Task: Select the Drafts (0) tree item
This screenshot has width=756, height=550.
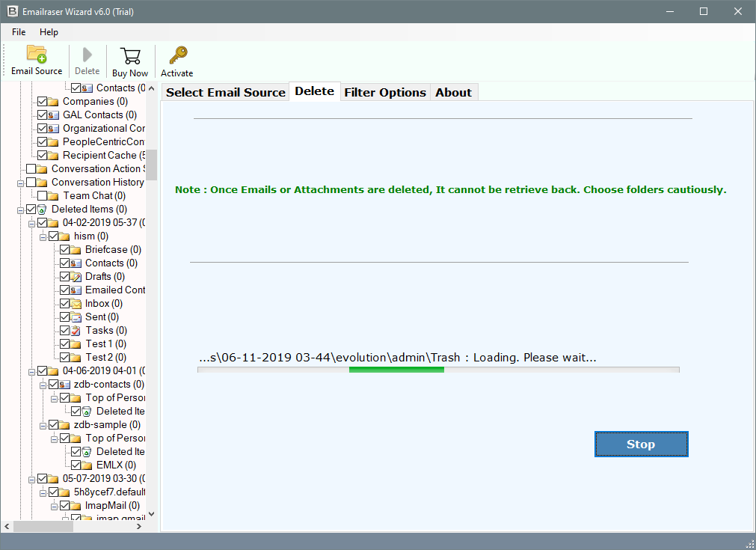Action: 105,277
